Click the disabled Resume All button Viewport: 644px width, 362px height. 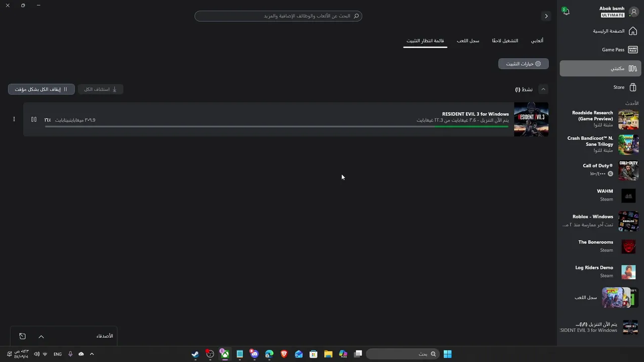click(x=101, y=89)
